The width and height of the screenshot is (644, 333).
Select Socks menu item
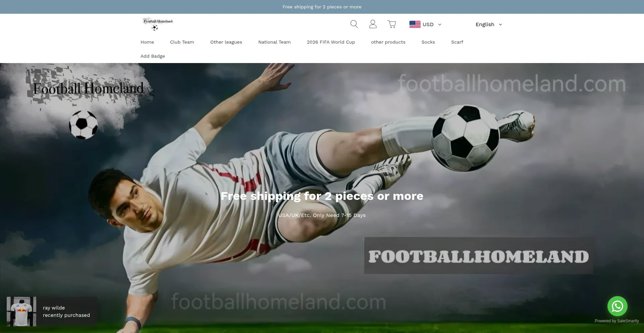coord(428,42)
